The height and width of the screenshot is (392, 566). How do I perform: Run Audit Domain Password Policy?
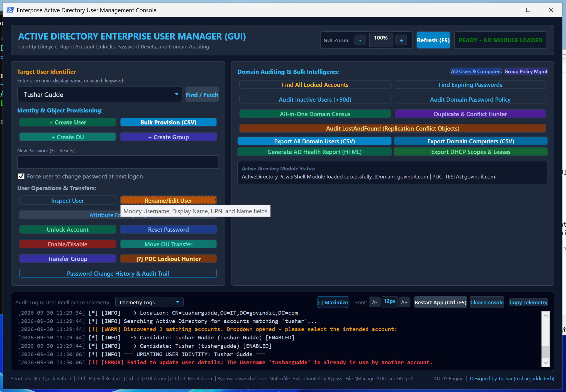[x=470, y=99]
